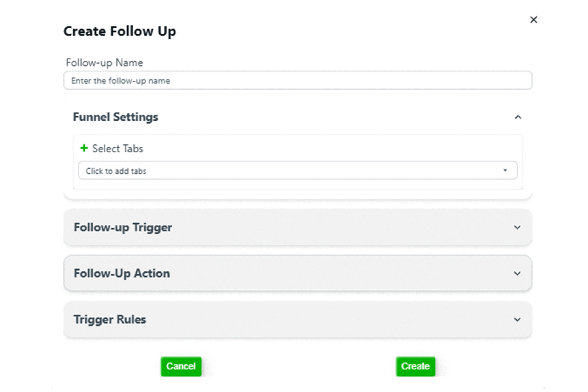This screenshot has width=588, height=392.
Task: Close the Create Follow Up dialog
Action: coord(534,20)
